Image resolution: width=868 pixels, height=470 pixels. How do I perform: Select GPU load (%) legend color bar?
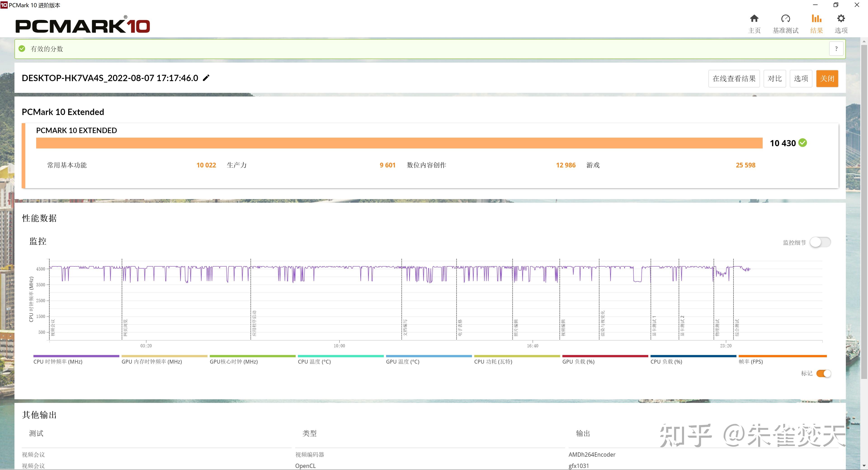point(605,356)
